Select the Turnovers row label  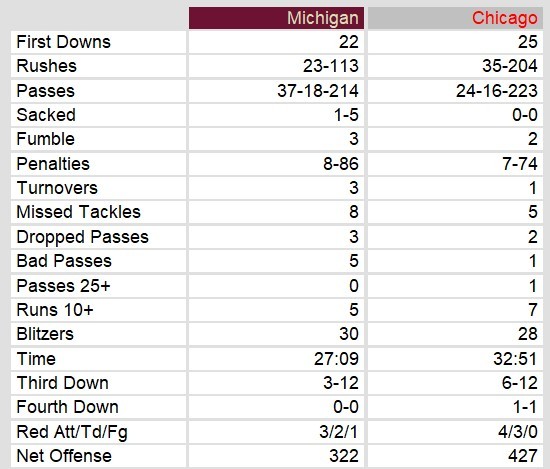(x=57, y=188)
